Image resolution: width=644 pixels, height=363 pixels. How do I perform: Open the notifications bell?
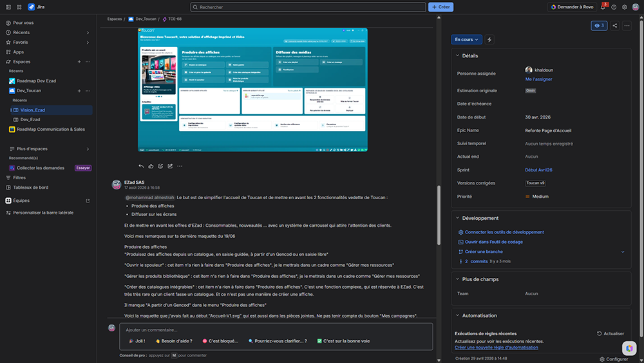(x=603, y=7)
